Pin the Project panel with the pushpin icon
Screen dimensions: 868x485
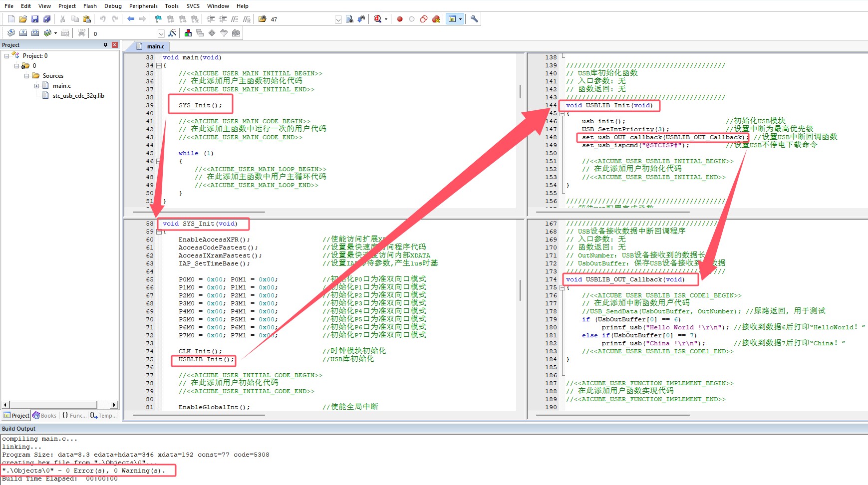point(105,45)
